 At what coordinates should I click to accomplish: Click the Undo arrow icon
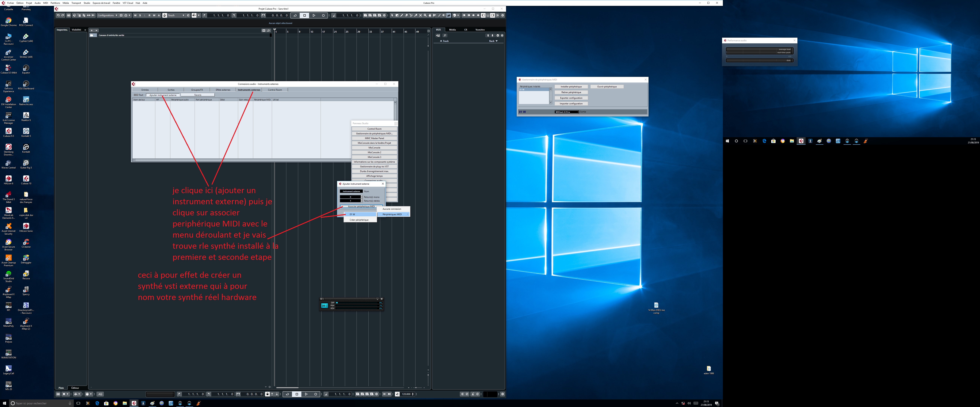[x=58, y=15]
